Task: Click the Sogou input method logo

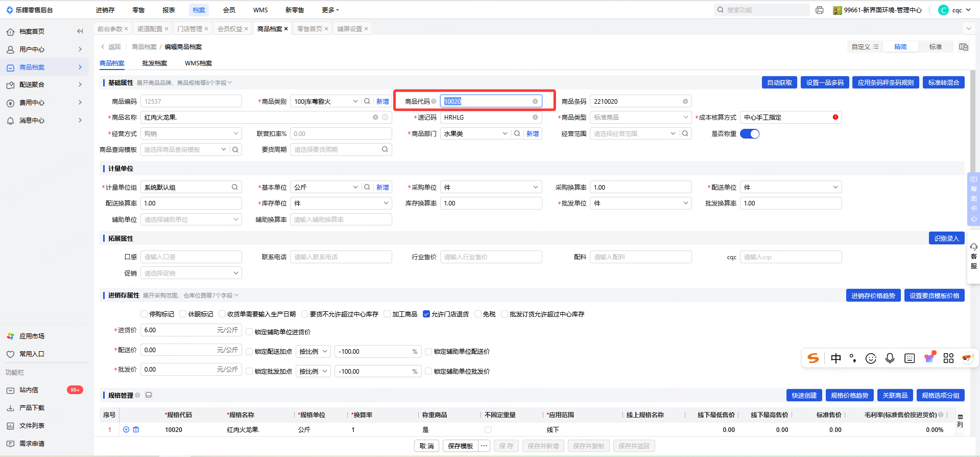Action: point(813,358)
